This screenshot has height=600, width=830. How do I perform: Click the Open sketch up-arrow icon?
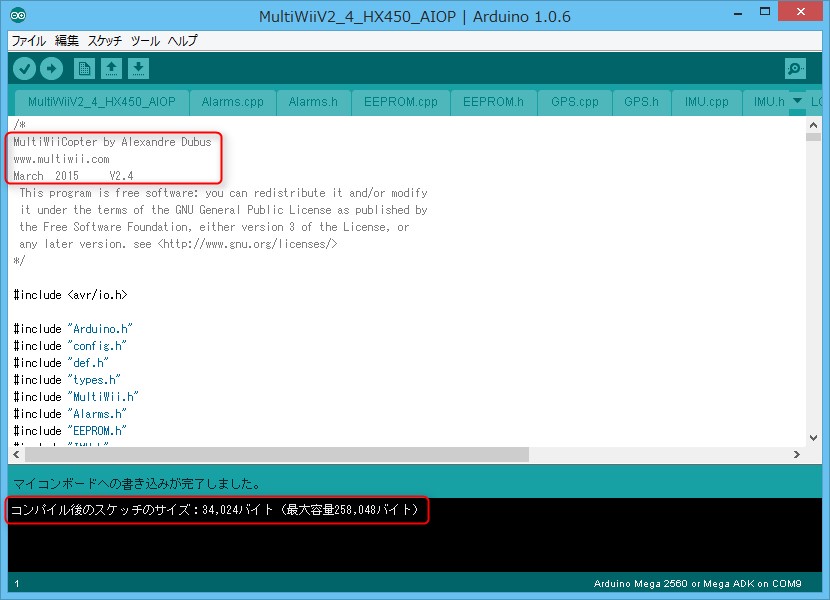click(112, 68)
